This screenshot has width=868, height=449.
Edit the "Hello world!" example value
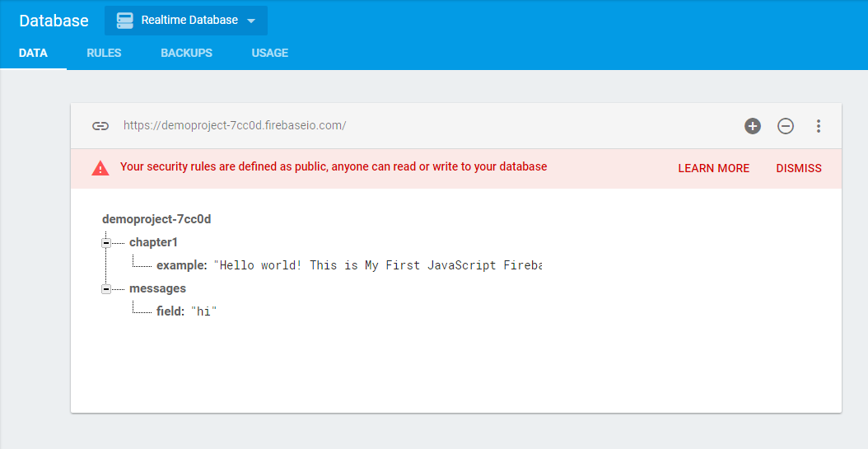point(377,265)
